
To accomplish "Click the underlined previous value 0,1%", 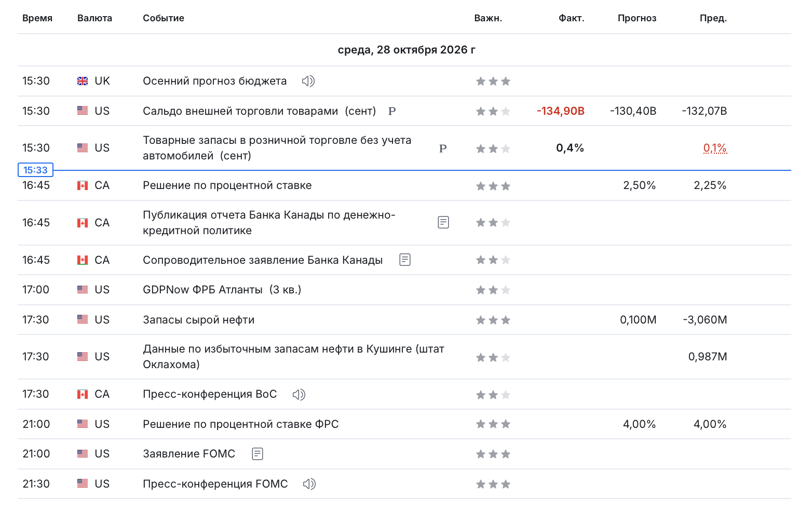I will [715, 149].
